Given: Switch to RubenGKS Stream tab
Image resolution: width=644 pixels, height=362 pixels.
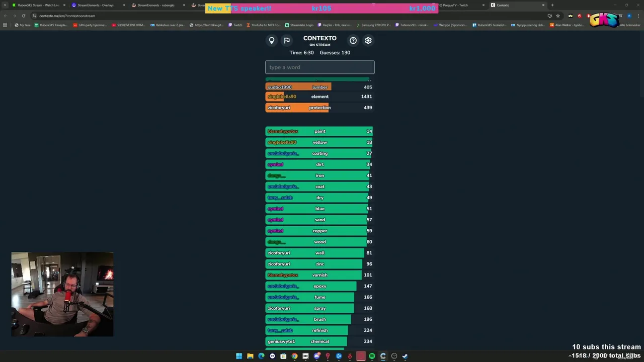Looking at the screenshot, I should 38,5.
